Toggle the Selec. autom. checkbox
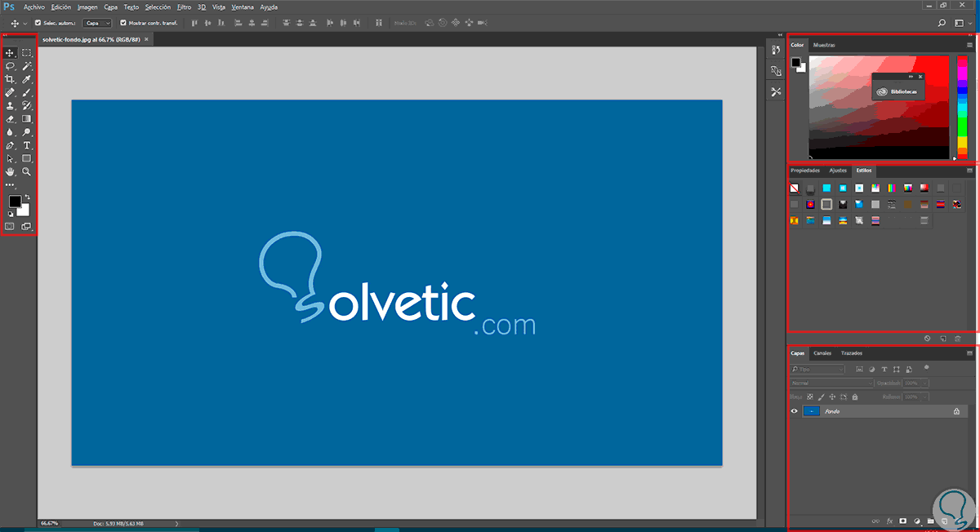Viewport: 980px width, 532px height. click(x=38, y=23)
